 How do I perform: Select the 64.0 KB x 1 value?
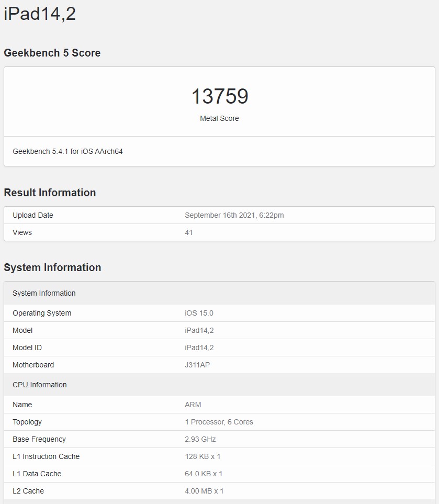pos(204,474)
